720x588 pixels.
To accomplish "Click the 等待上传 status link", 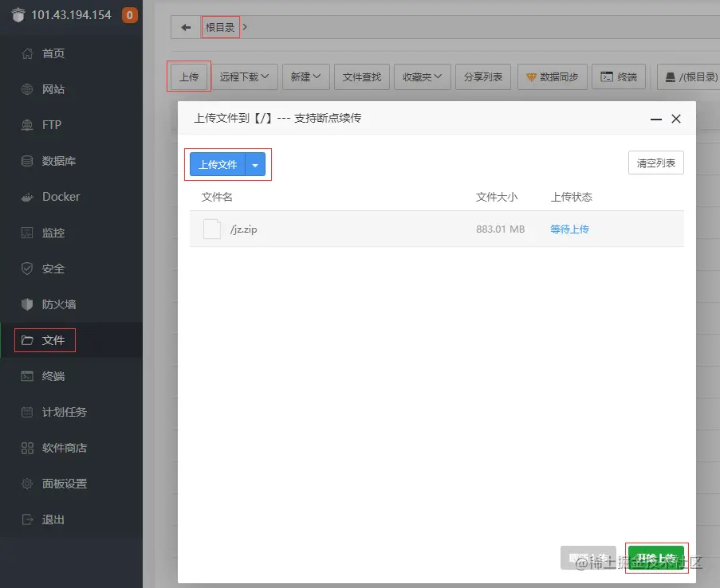I will click(570, 229).
